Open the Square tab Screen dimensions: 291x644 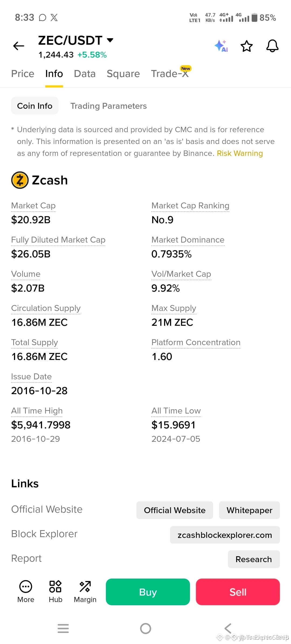(123, 74)
